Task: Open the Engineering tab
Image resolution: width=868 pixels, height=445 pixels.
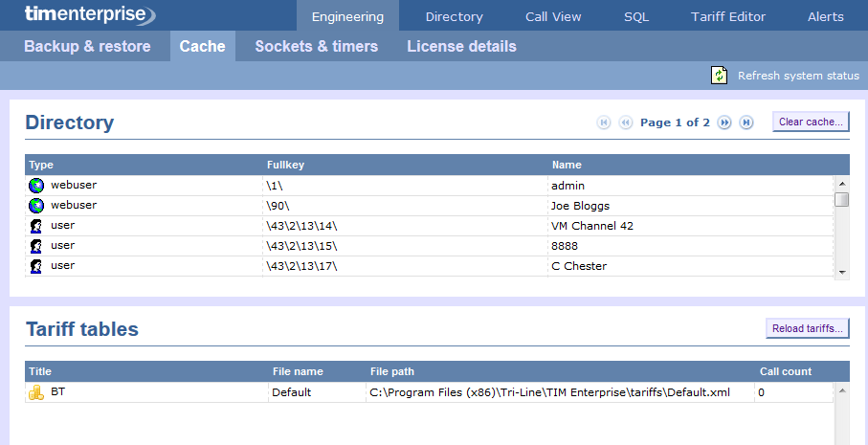Action: 347,16
